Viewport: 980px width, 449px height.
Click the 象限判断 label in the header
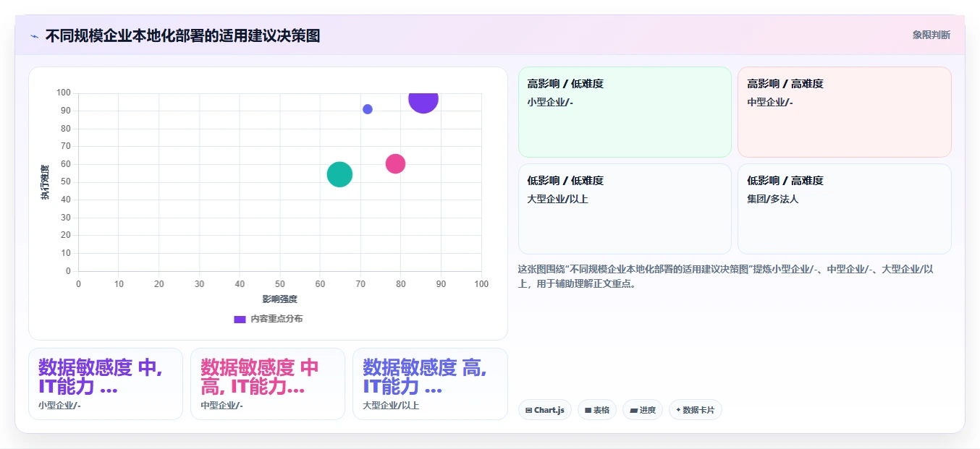coord(931,35)
